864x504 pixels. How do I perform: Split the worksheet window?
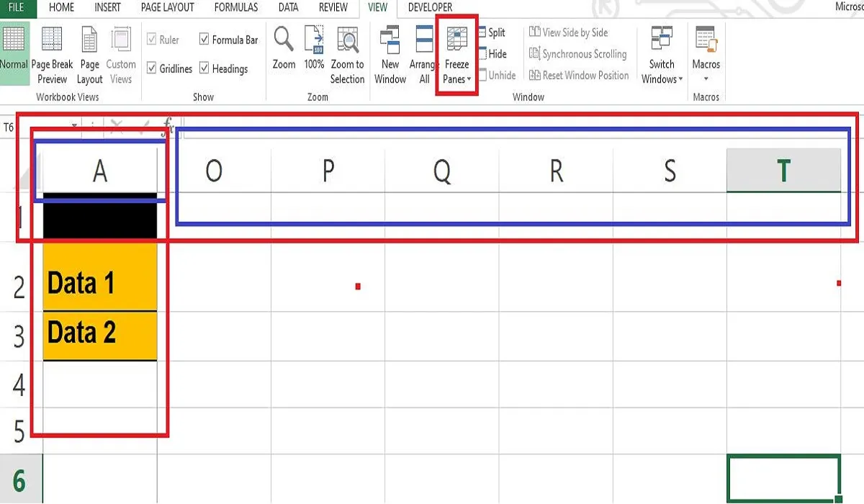pos(492,32)
